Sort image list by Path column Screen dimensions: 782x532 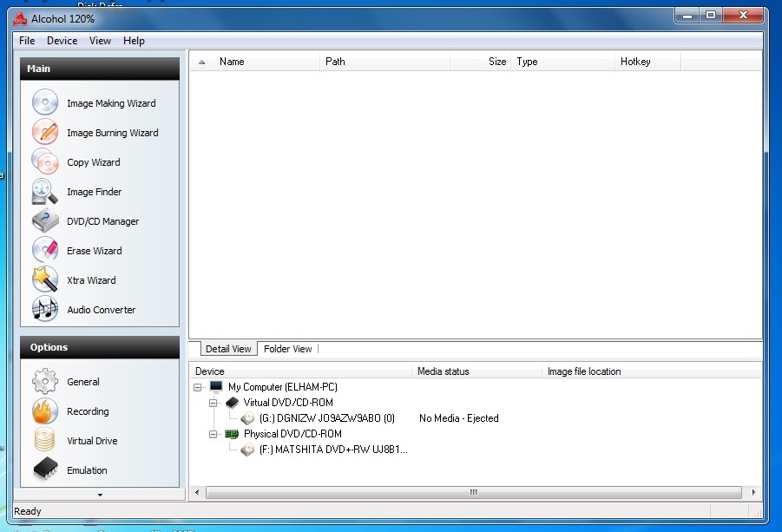pyautogui.click(x=384, y=62)
